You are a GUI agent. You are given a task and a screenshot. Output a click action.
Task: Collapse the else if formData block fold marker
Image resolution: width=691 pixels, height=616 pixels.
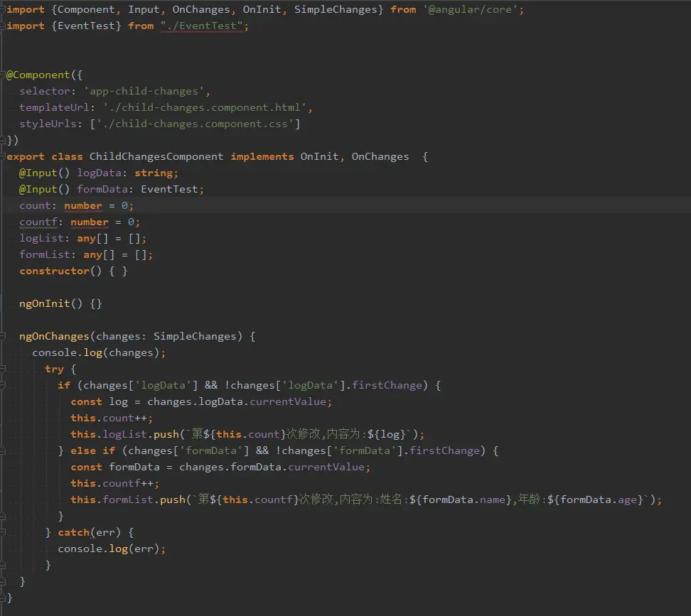(3, 451)
